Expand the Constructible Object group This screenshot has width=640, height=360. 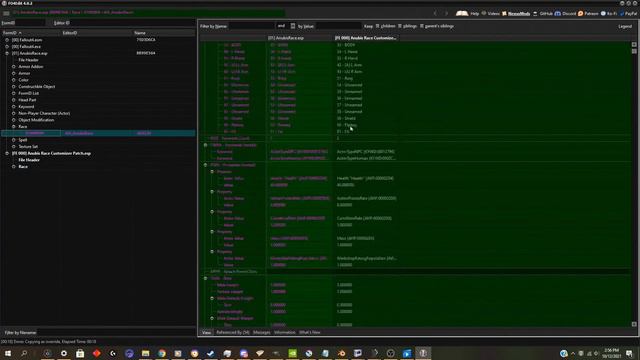point(13,87)
